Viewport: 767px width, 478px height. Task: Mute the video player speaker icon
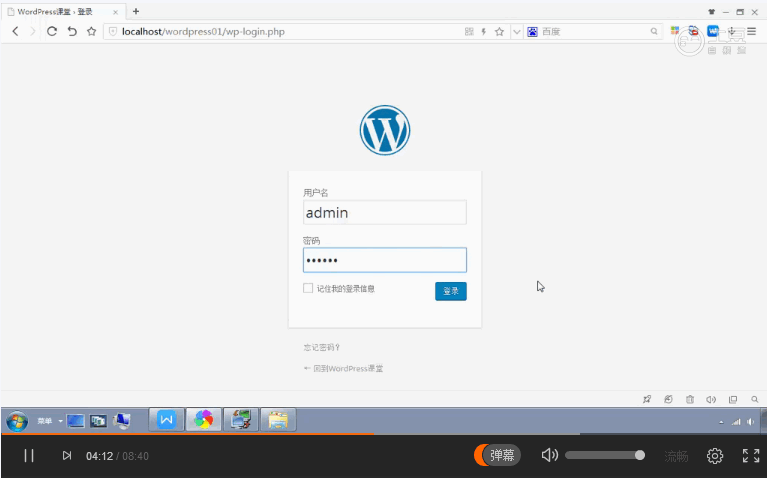point(550,455)
